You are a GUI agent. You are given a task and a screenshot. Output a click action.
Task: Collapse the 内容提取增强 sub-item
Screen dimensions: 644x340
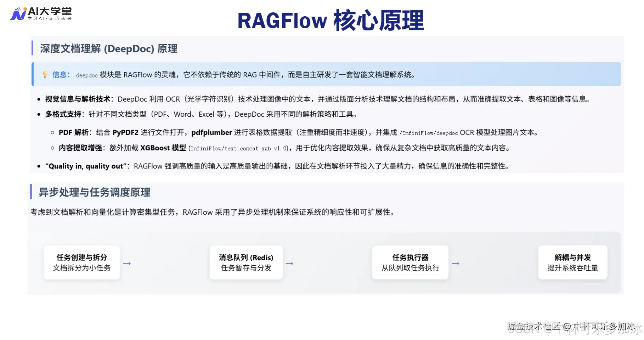(x=52, y=148)
